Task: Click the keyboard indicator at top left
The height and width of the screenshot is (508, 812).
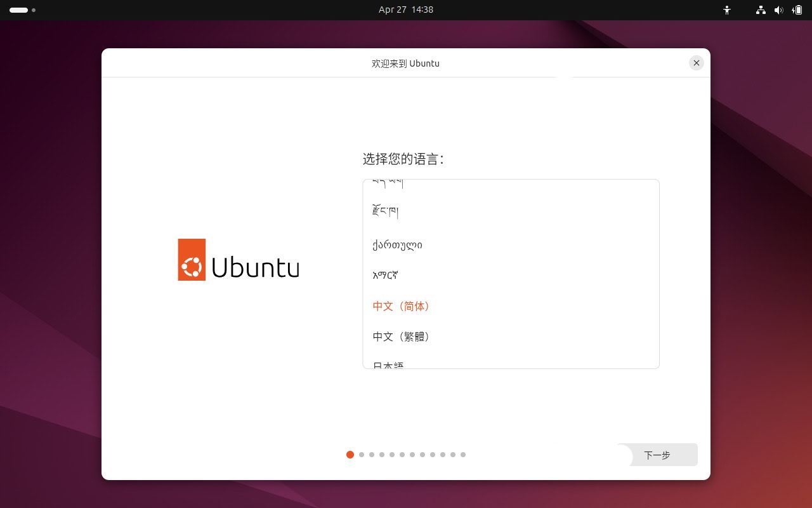Action: 19,10
